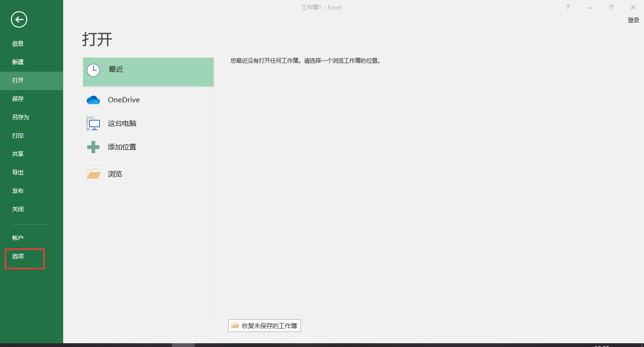Go to the 打印 (Print) page

17,135
